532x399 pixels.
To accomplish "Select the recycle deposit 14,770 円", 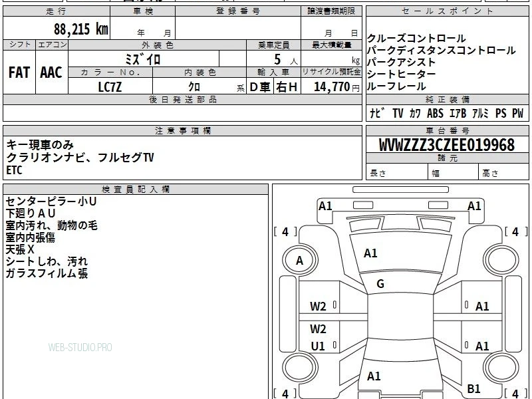I will (336, 87).
